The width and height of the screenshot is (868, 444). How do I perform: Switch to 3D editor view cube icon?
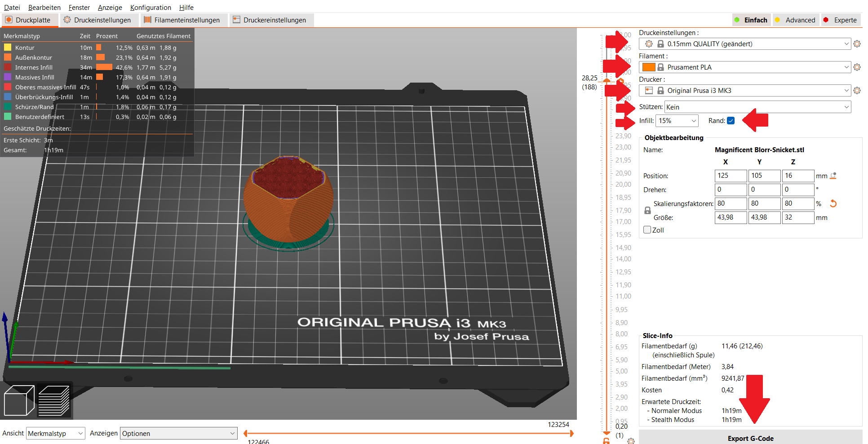point(19,400)
